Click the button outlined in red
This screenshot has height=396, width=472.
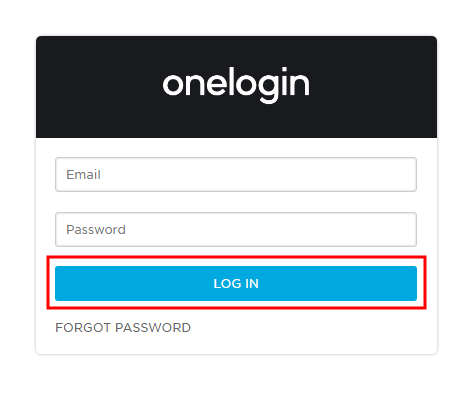[236, 283]
